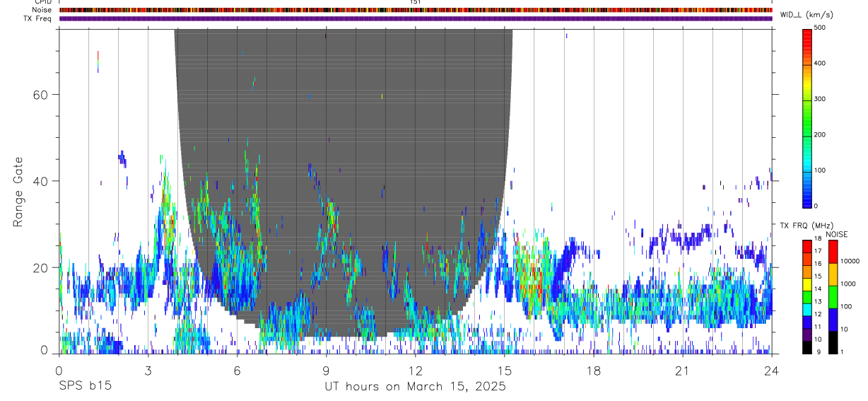Click the 14 MHz tick in TX FRQ legend

(x=818, y=289)
